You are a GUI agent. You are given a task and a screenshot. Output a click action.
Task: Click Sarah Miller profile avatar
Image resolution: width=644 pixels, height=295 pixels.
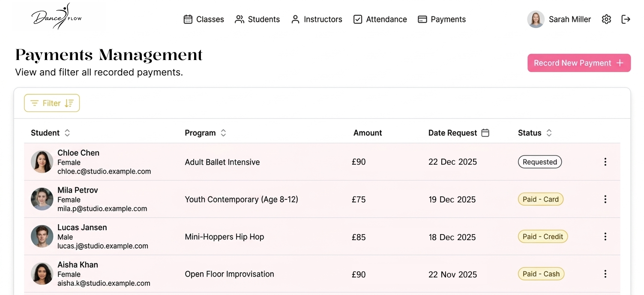pos(536,19)
